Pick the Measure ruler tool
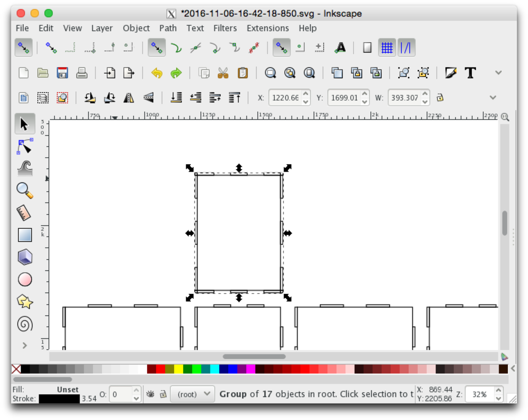Viewport: 528px width, 420px height. [25, 213]
